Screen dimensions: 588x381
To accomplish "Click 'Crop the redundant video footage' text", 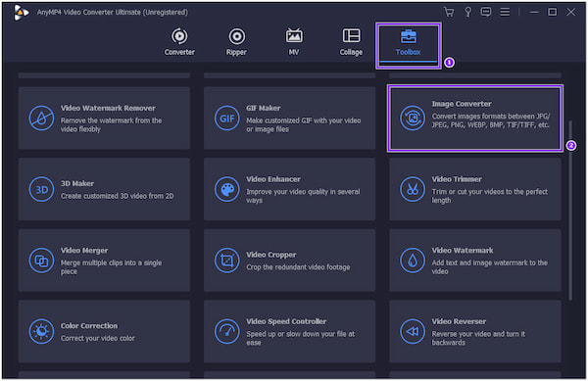I will tap(298, 267).
